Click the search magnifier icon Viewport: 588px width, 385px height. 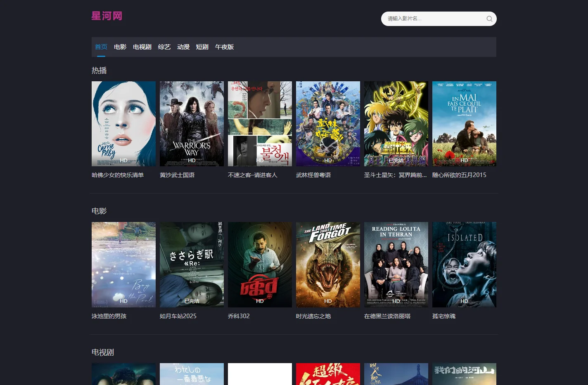pyautogui.click(x=489, y=19)
